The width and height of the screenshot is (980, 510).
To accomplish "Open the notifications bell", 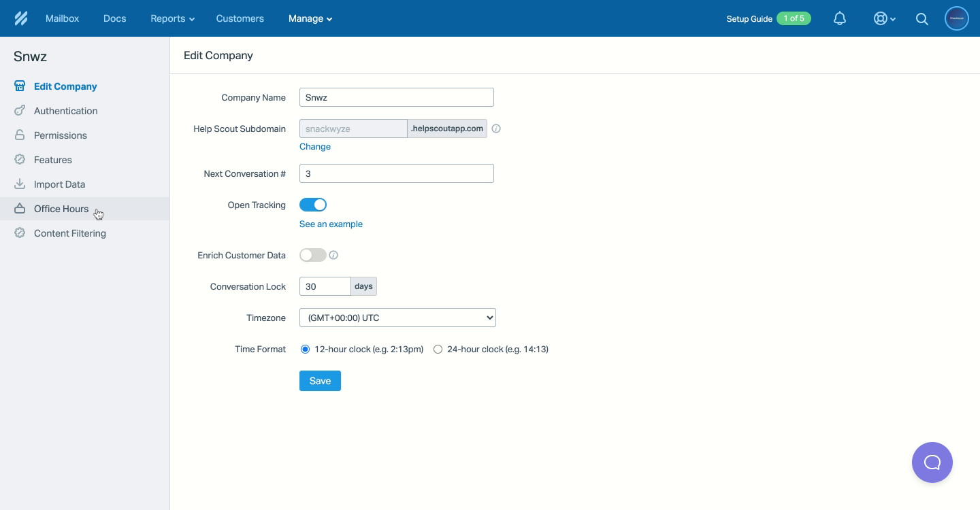I will click(840, 18).
